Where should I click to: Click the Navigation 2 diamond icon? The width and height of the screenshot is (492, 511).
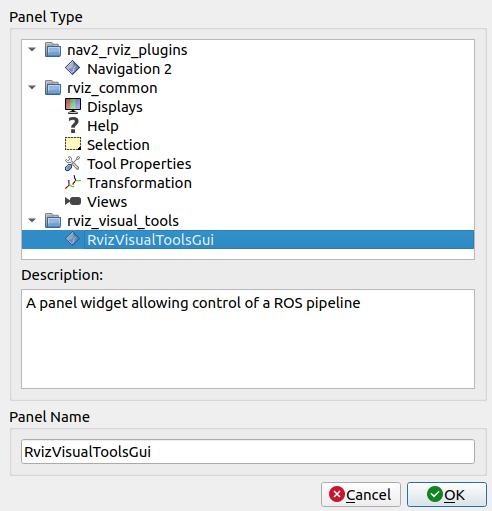pyautogui.click(x=72, y=68)
